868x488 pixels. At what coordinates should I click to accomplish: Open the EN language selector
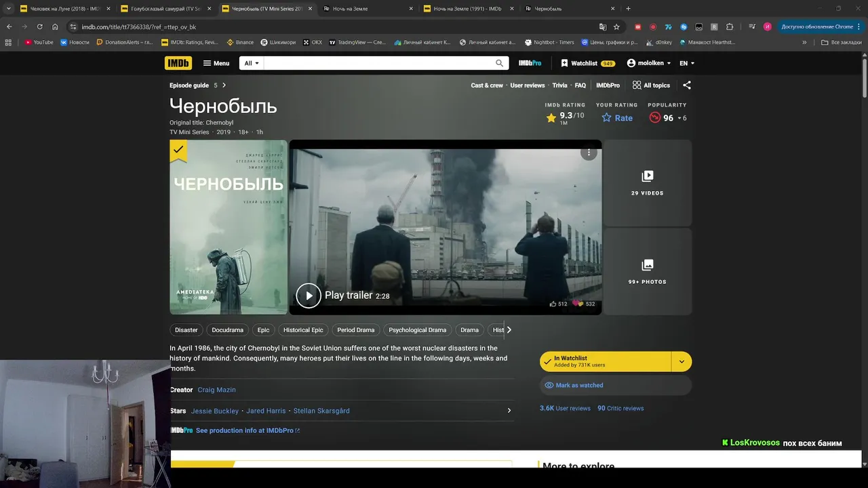[x=687, y=63]
